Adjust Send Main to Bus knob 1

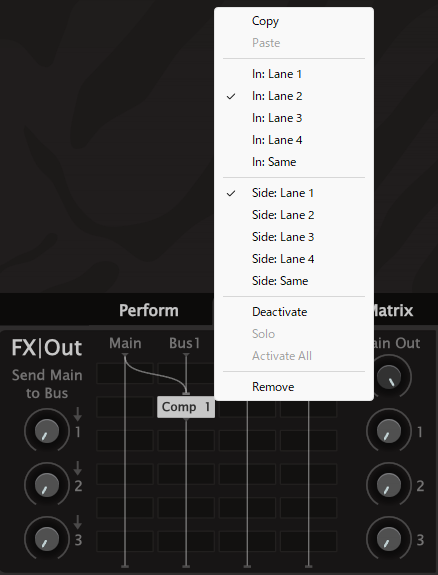(x=47, y=431)
